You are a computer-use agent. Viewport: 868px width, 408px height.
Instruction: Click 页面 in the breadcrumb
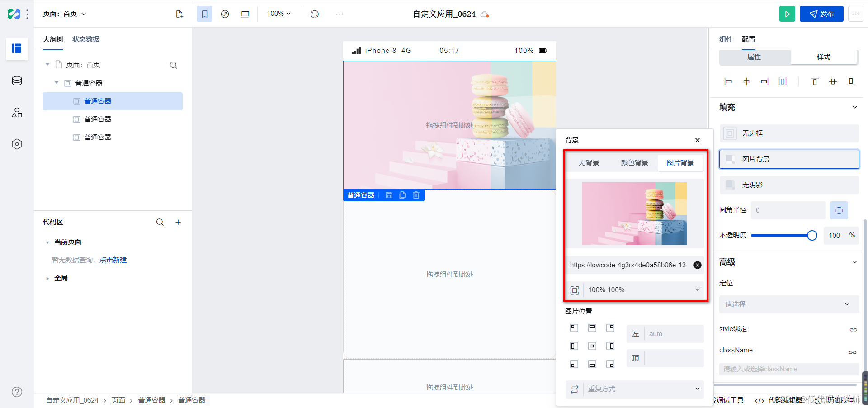click(118, 400)
